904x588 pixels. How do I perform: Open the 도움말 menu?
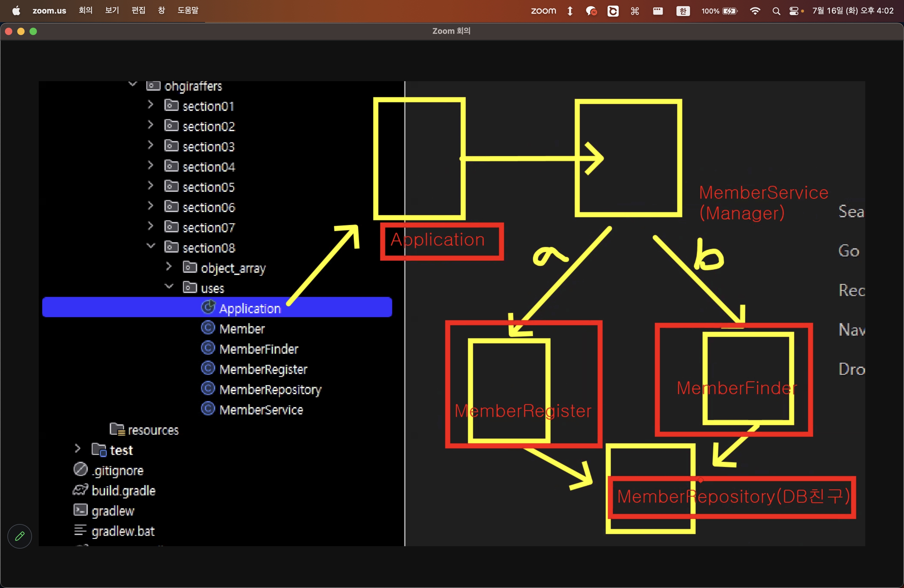point(188,11)
